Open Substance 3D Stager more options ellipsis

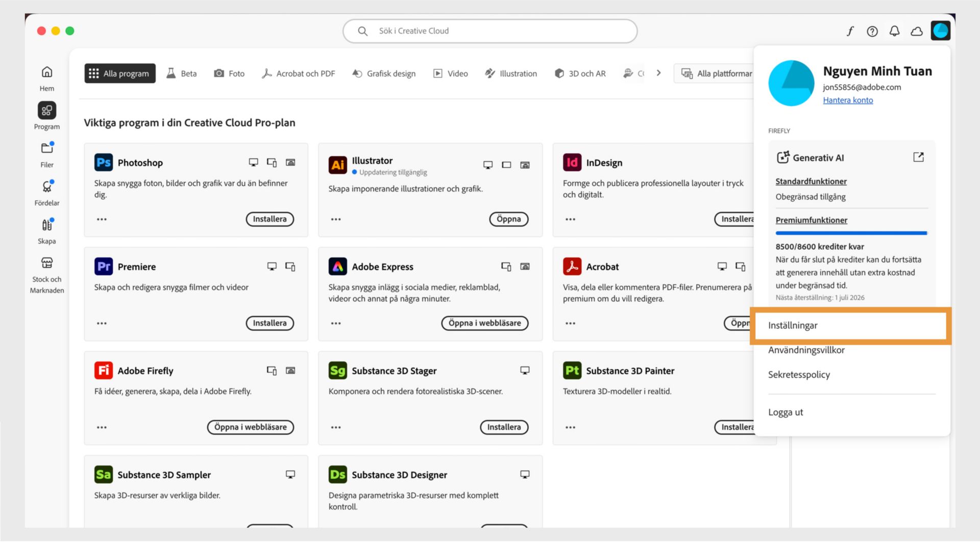pyautogui.click(x=335, y=428)
